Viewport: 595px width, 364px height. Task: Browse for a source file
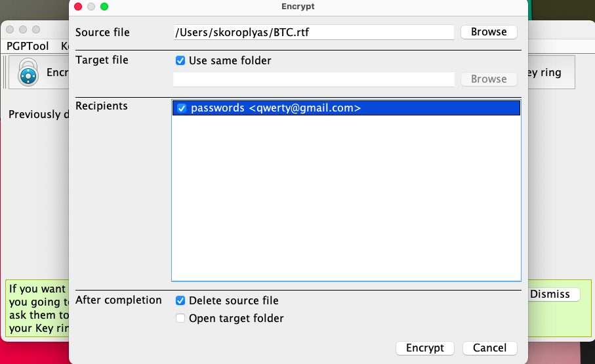click(x=489, y=31)
